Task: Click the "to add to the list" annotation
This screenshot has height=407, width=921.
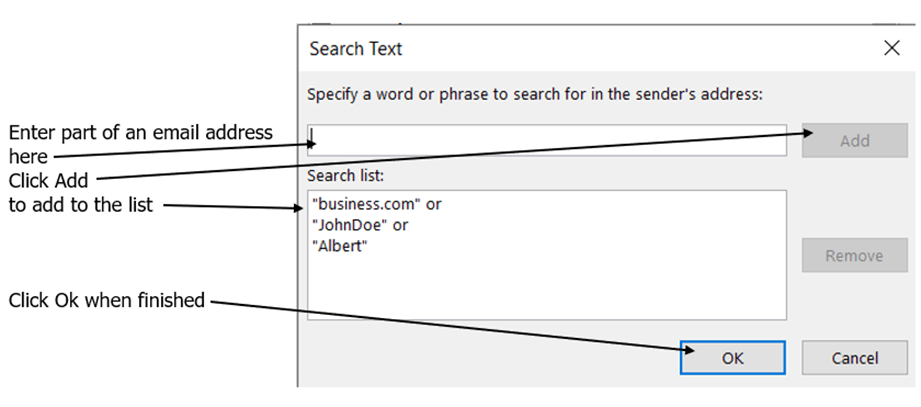Action: pos(80,205)
